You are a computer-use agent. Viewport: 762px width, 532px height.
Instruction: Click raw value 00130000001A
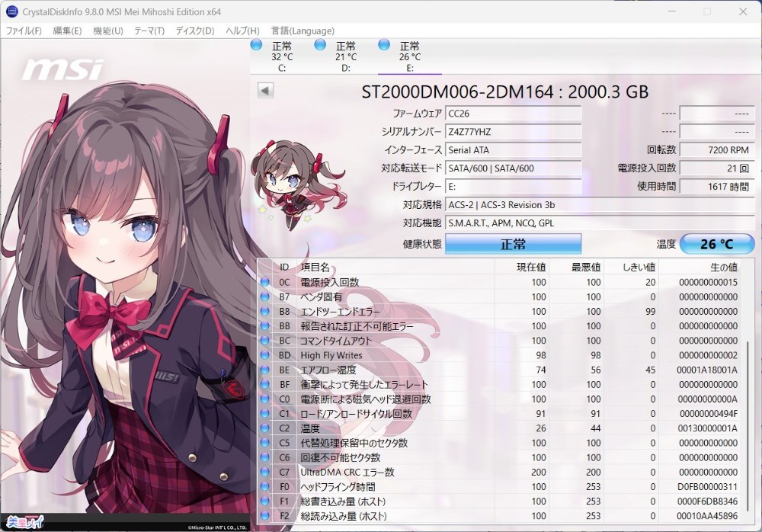(x=707, y=428)
